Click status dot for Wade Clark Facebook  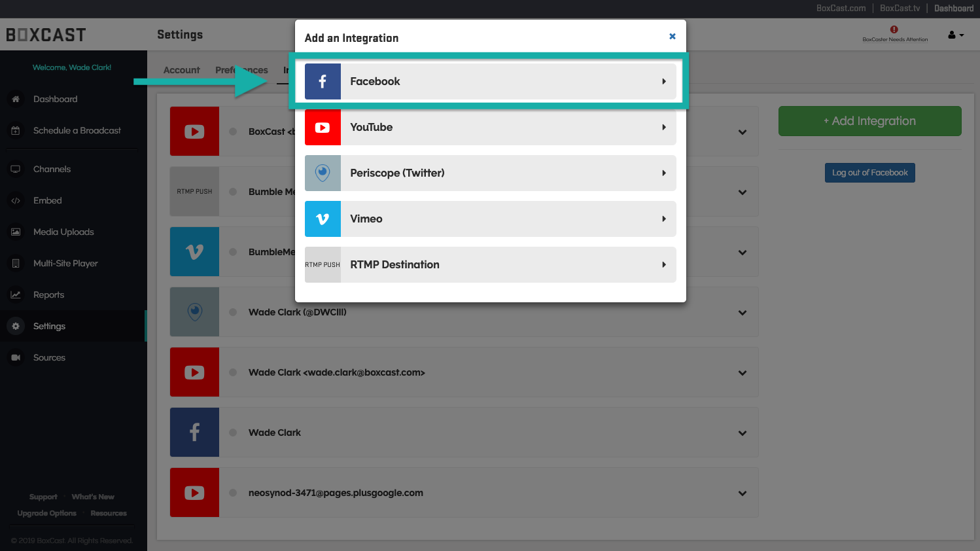pos(233,433)
